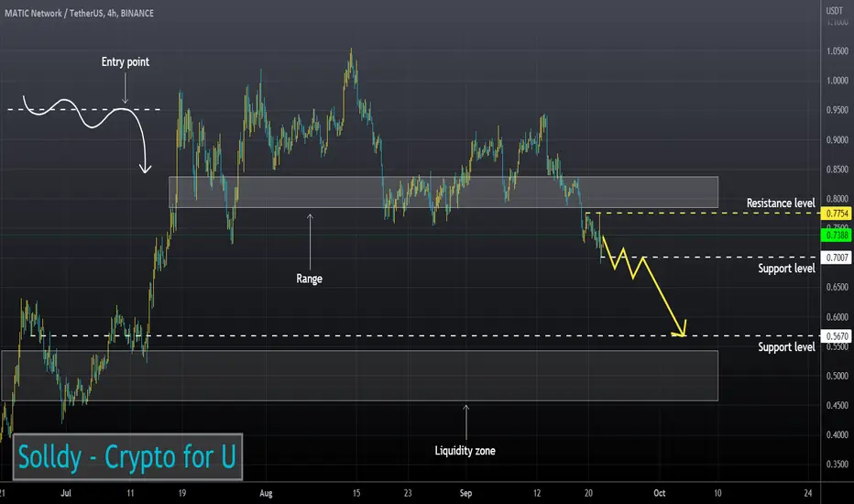Select the white 0.7007 price label
This screenshot has width=854, height=504.
point(837,257)
